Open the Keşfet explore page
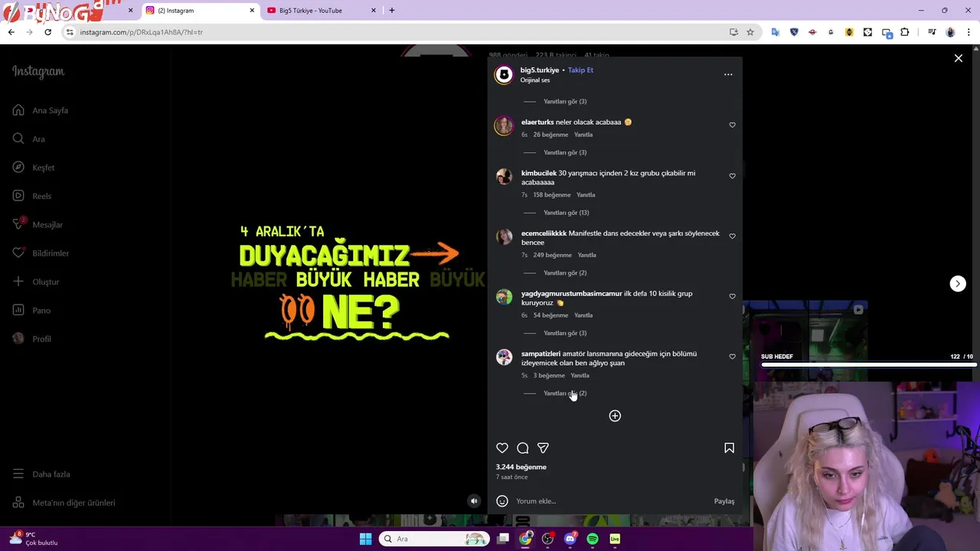 [x=34, y=168]
